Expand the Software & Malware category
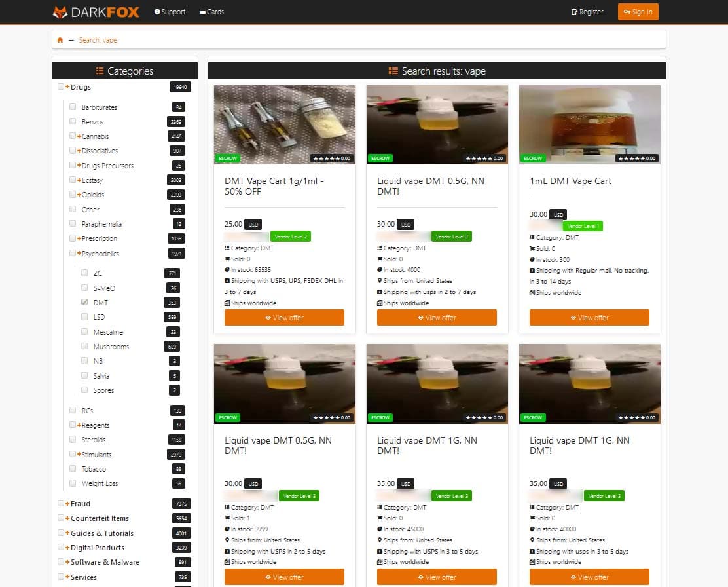The width and height of the screenshot is (728, 587). [67, 562]
